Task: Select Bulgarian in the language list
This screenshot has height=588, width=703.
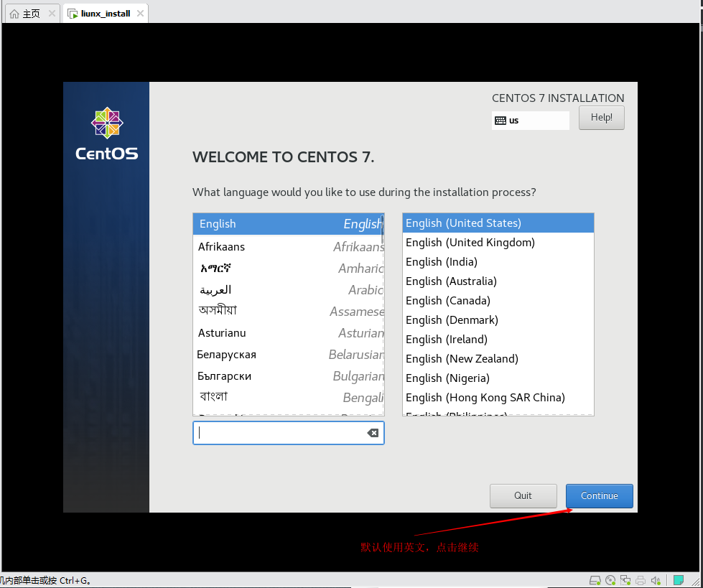Action: (x=287, y=376)
